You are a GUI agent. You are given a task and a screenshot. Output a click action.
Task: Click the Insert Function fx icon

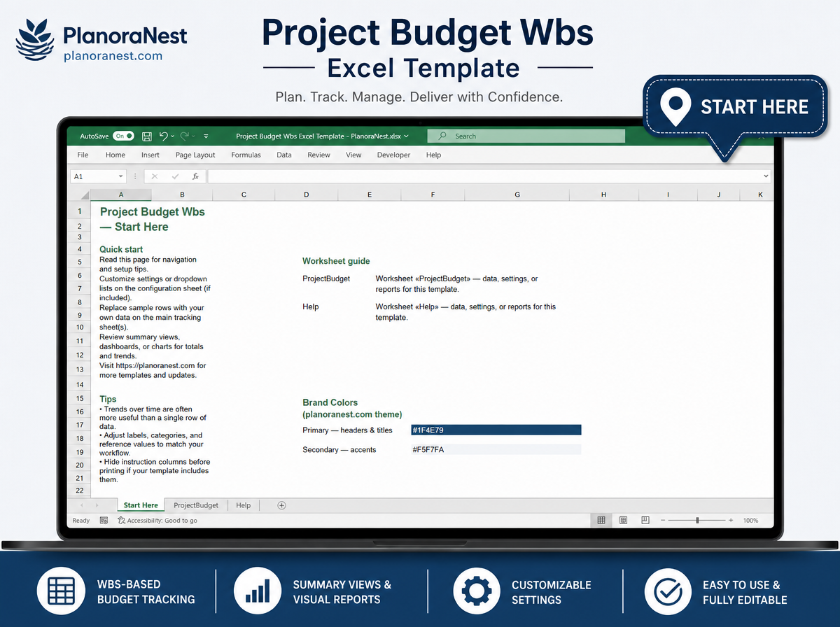pyautogui.click(x=195, y=177)
